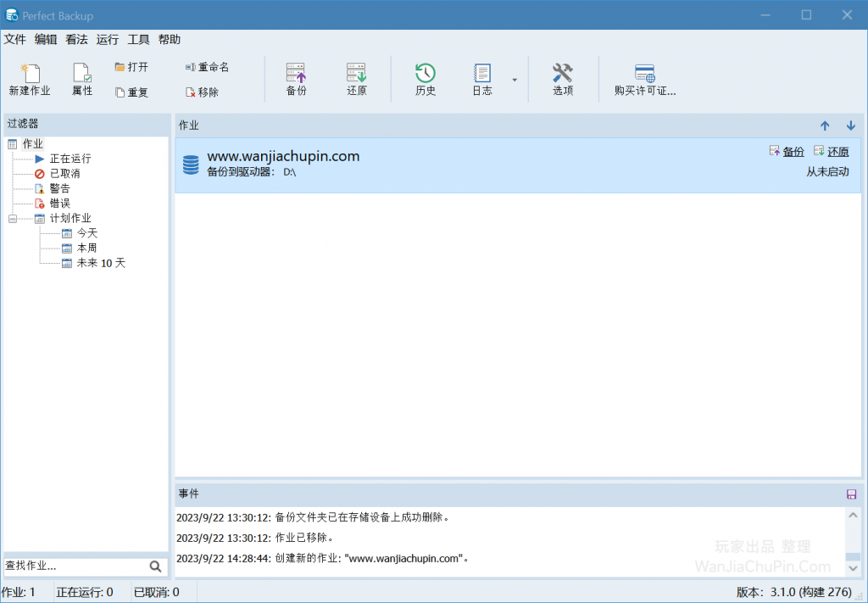
Task: Filter jobs by 已取消
Action: pyautogui.click(x=64, y=174)
